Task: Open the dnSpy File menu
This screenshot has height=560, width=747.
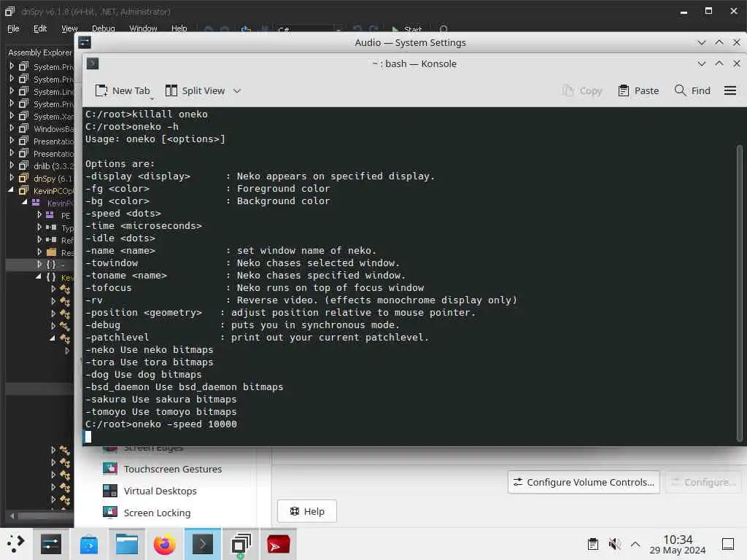Action: click(x=13, y=28)
